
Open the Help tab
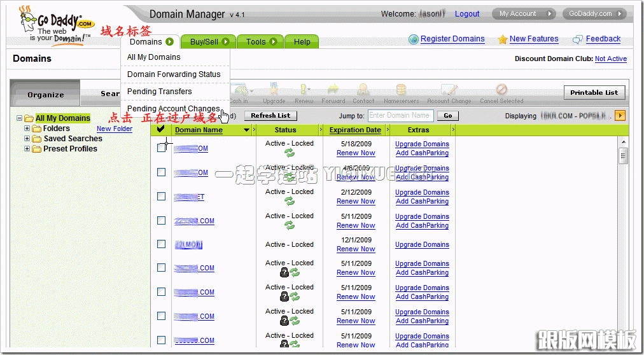(x=302, y=42)
